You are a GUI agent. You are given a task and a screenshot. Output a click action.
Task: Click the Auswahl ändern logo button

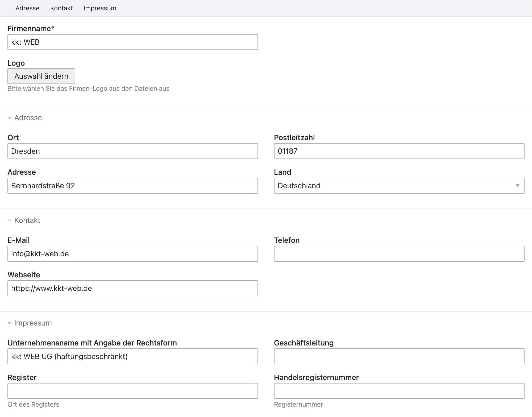coord(41,76)
